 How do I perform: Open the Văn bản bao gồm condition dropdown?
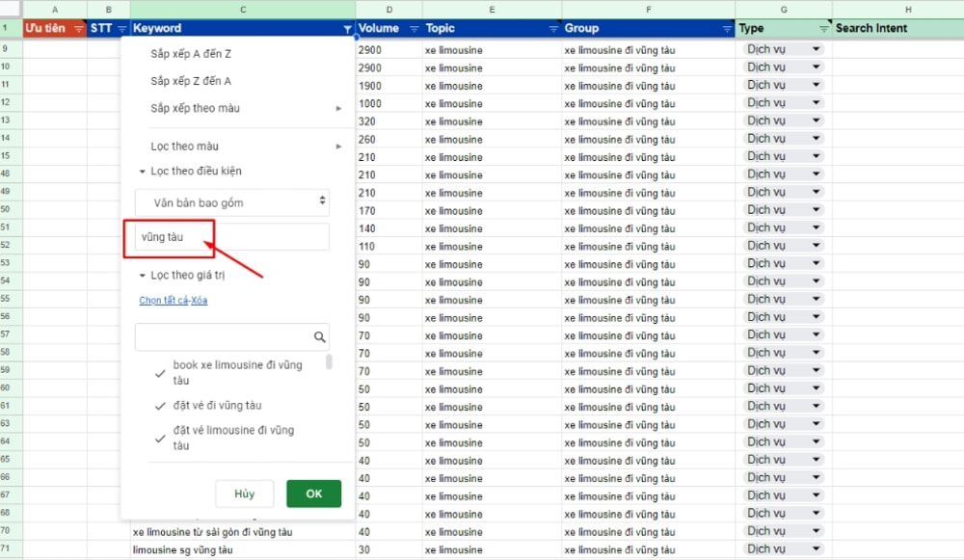click(232, 202)
